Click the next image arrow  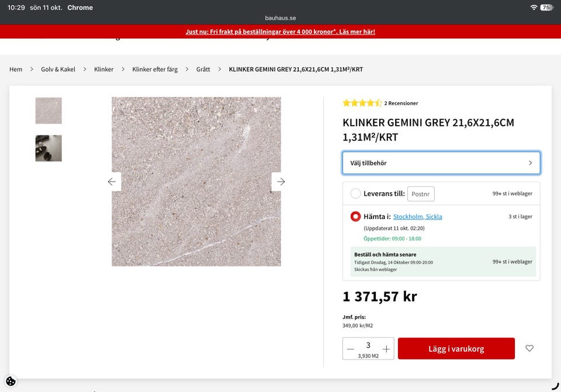[281, 182]
